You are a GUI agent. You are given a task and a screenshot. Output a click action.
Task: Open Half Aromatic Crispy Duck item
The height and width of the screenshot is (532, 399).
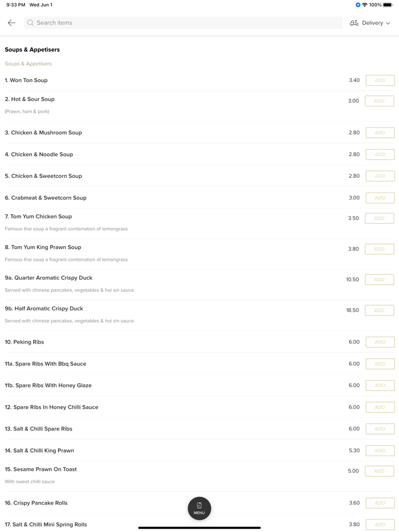(x=44, y=309)
